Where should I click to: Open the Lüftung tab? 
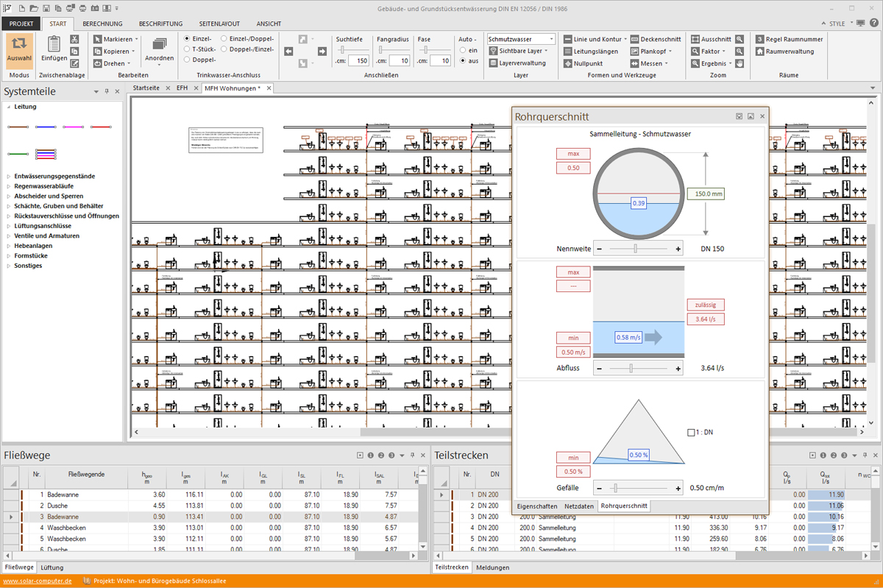[52, 567]
